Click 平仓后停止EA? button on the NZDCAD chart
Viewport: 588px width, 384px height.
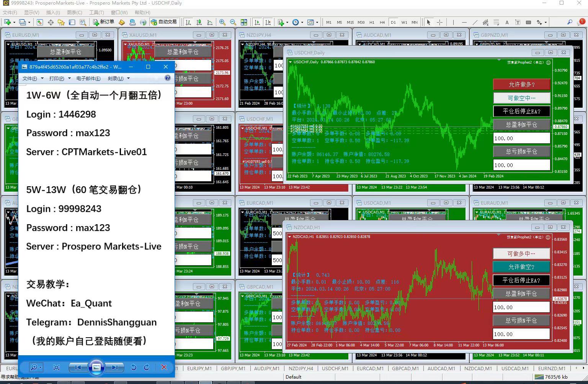coord(521,280)
